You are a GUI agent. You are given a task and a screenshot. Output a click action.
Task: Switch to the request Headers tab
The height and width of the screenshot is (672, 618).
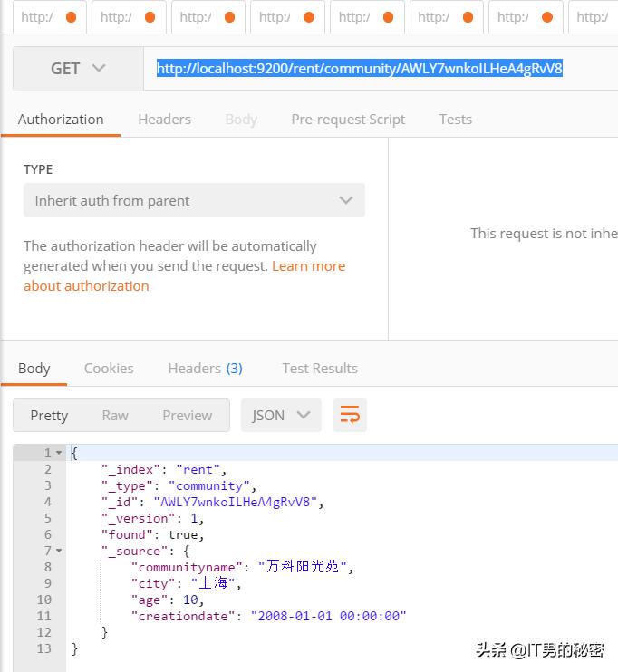(165, 120)
